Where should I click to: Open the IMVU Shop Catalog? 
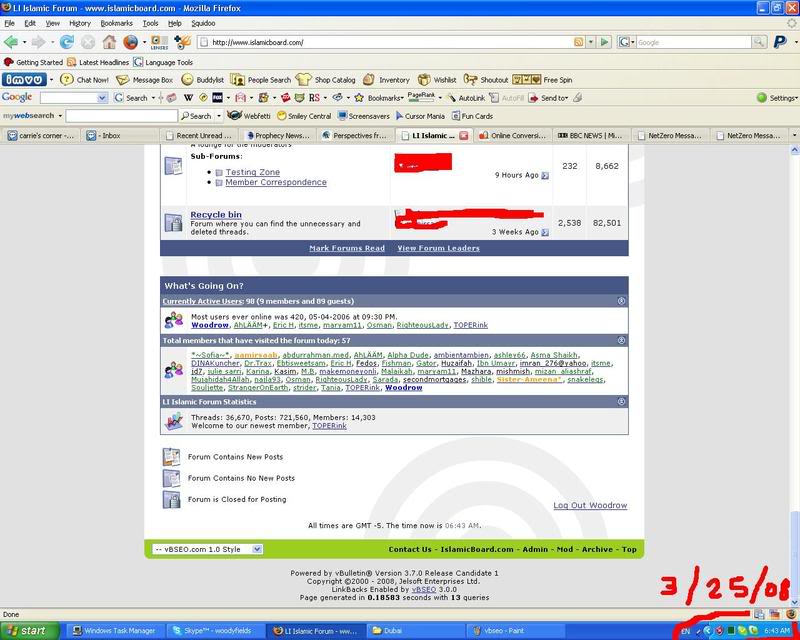326,80
